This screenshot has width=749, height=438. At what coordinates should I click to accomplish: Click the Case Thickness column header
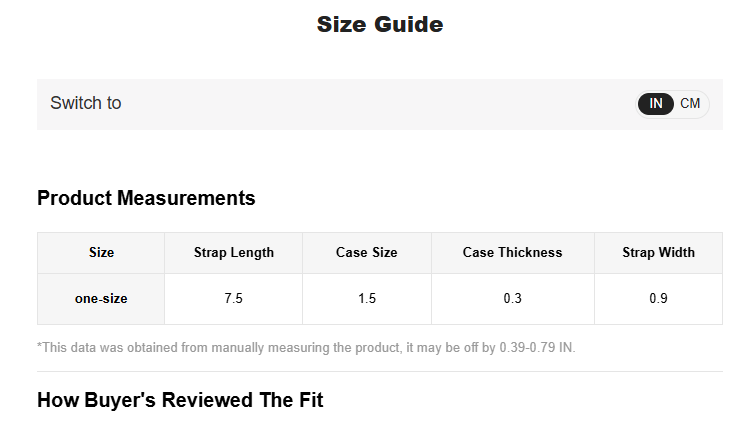(512, 253)
